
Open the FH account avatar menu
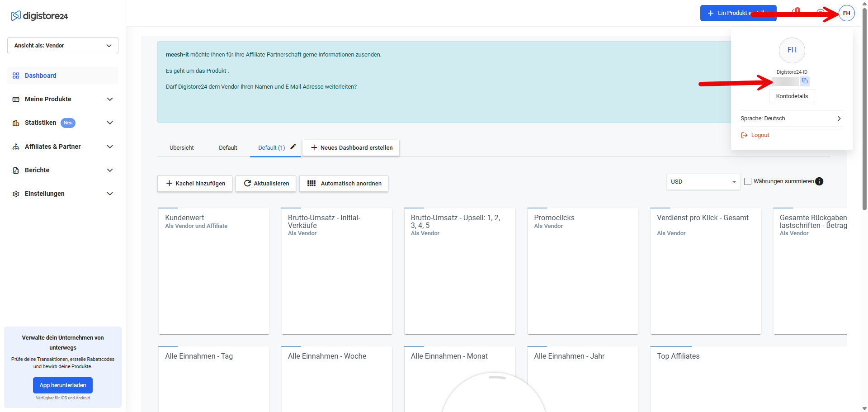click(846, 13)
